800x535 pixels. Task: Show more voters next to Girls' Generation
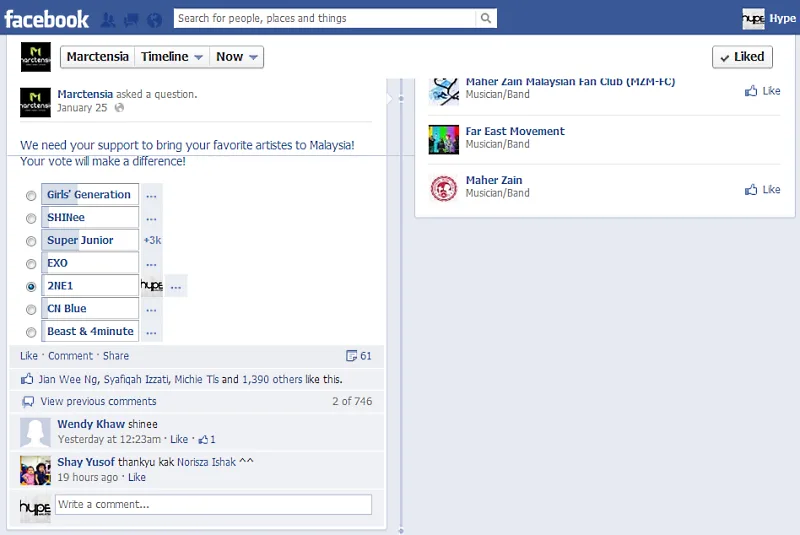tap(151, 195)
